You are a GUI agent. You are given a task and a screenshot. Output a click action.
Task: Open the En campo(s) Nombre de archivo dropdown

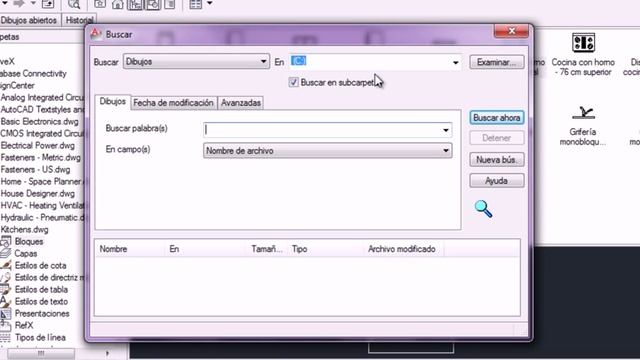(x=327, y=151)
